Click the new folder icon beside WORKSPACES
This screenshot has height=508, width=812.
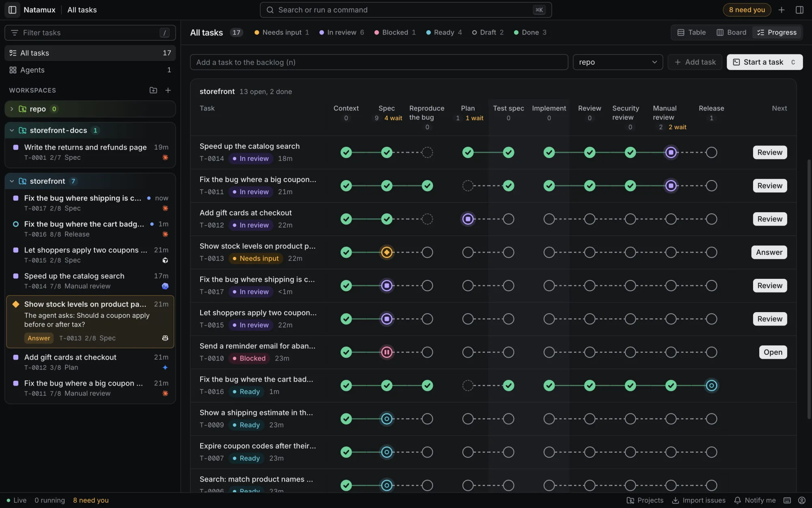point(153,90)
